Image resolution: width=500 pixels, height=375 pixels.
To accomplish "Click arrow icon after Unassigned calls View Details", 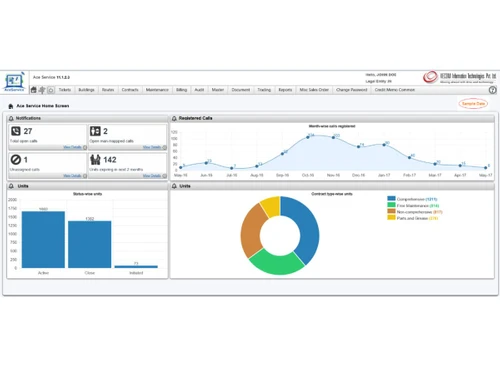I will [85, 176].
